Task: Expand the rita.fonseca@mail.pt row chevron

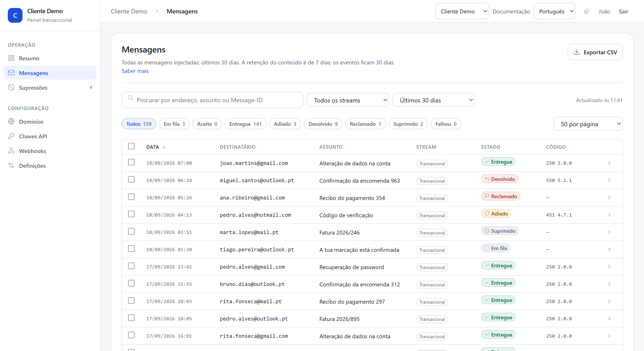Action: pos(610,301)
